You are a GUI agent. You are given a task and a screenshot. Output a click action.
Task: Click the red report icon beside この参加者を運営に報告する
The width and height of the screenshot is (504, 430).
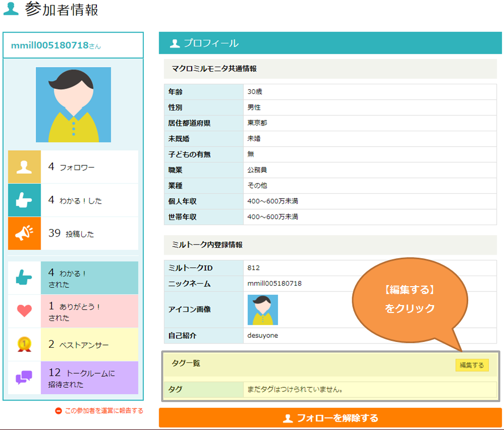click(x=58, y=411)
